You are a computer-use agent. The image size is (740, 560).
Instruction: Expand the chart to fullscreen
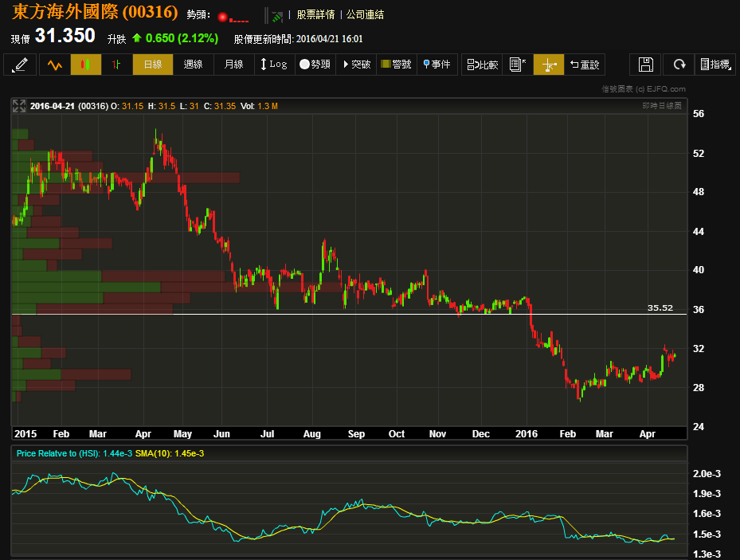(x=19, y=106)
